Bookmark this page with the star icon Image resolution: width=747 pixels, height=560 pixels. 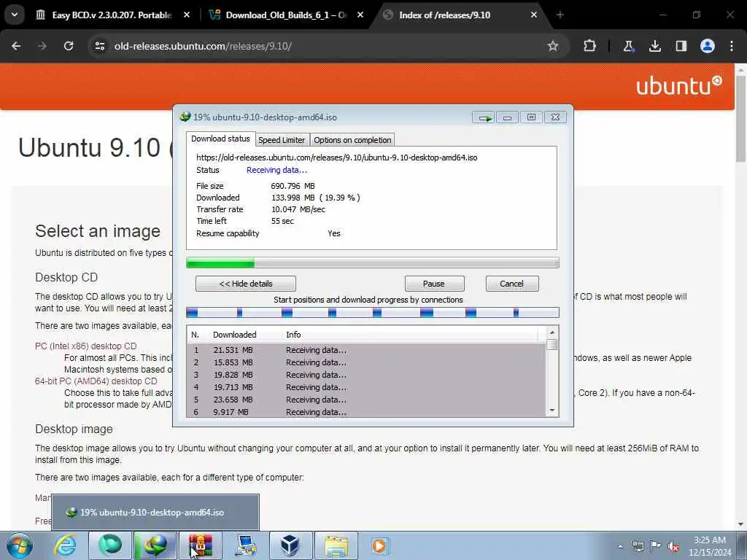553,46
